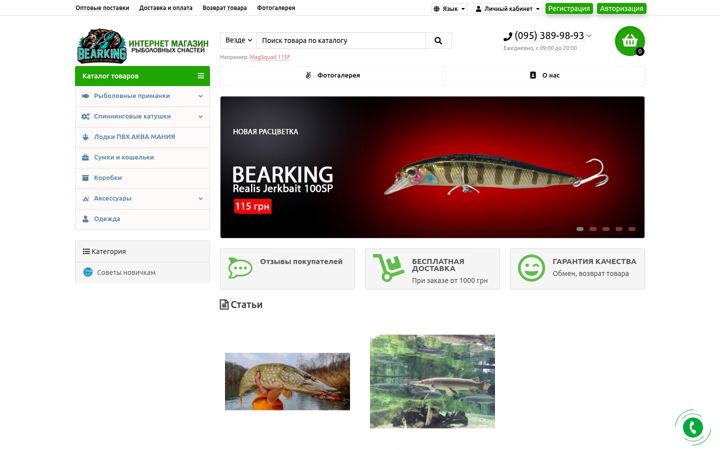Click the round icon beside Советы новичкам

pyautogui.click(x=88, y=272)
